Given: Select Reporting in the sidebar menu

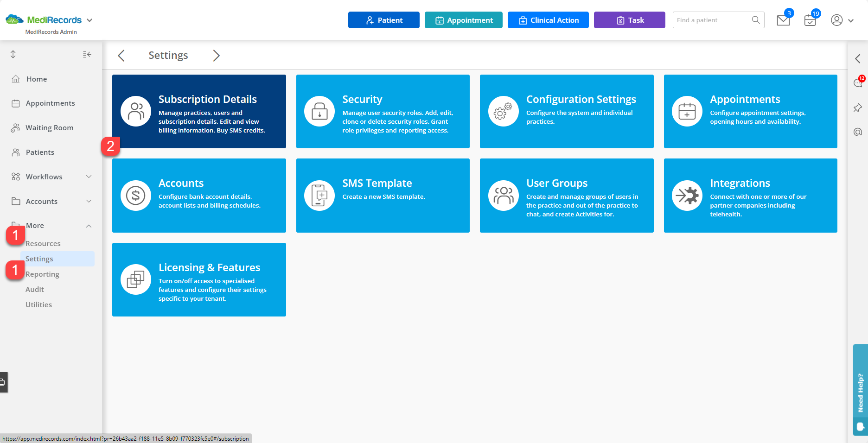Looking at the screenshot, I should 43,274.
